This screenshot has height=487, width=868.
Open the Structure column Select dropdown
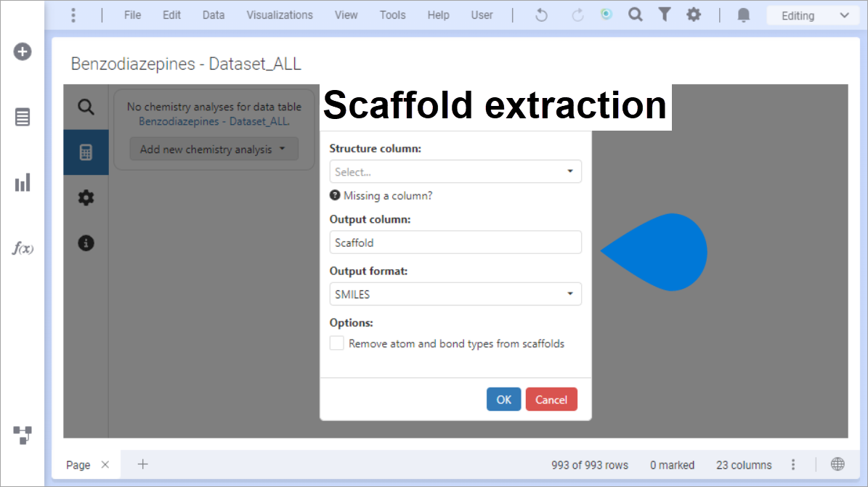point(455,171)
